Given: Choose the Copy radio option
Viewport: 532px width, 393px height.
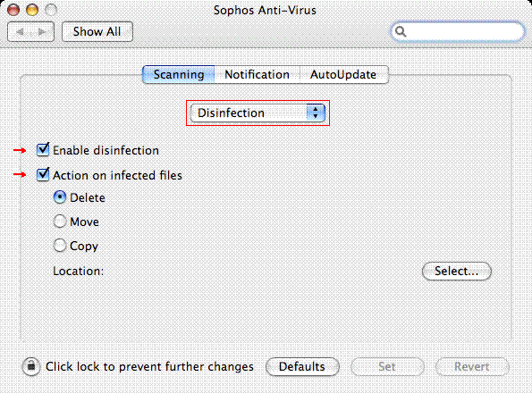Looking at the screenshot, I should click(x=60, y=246).
